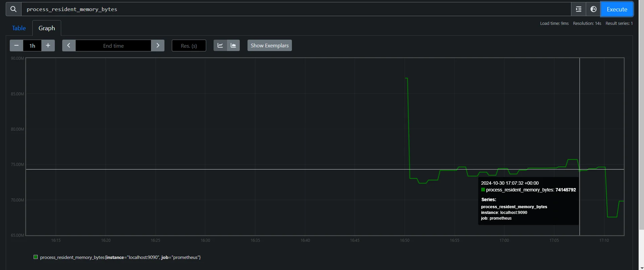Click Show Exemplars button
This screenshot has width=644, height=270.
270,45
